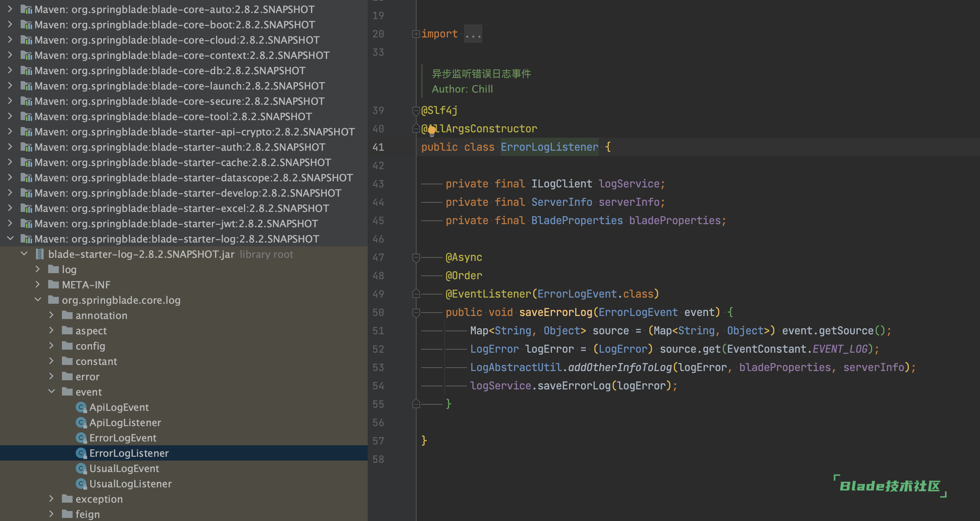The height and width of the screenshot is (521, 980).
Task: Click ILogClient type in line 43
Action: point(561,184)
